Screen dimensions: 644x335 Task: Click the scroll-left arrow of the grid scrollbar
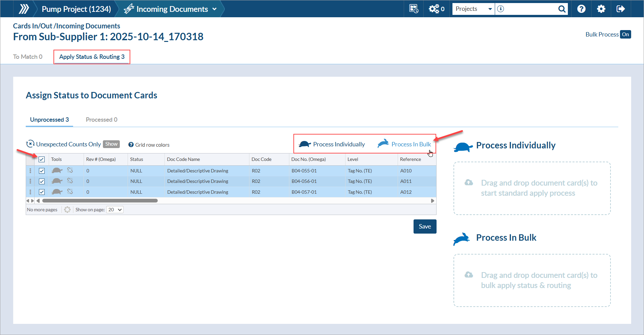(38, 201)
